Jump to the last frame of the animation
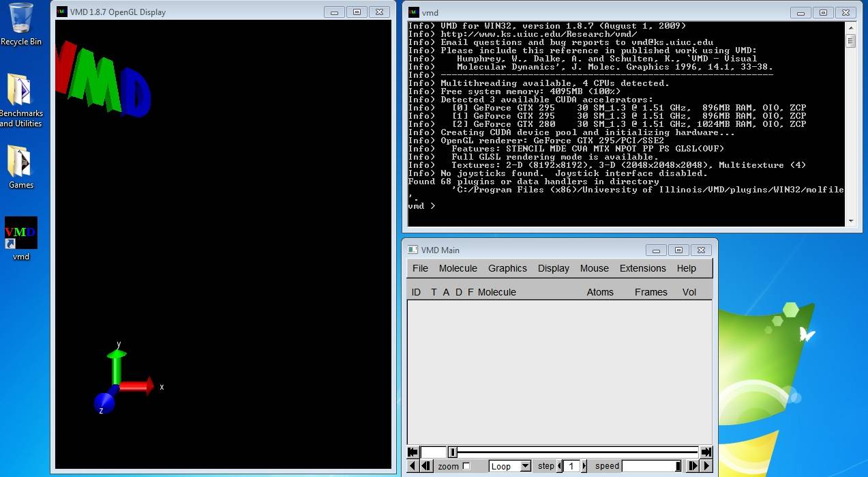The image size is (868, 477). pyautogui.click(x=706, y=452)
